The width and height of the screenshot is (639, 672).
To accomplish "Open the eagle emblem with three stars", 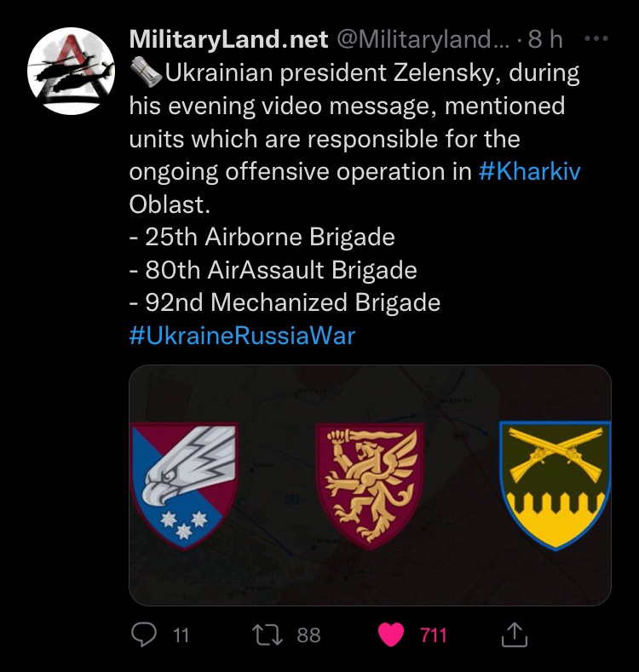I will pos(184,485).
